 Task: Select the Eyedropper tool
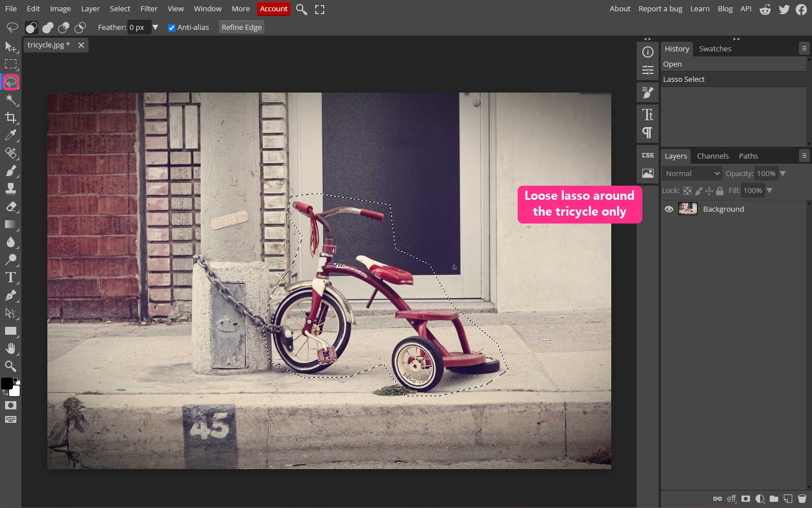(11, 135)
